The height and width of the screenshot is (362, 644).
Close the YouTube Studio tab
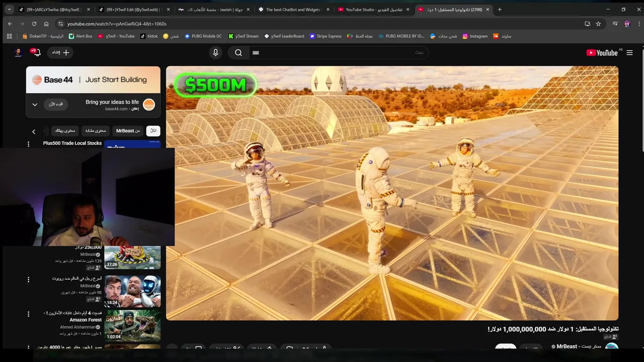[x=408, y=10]
